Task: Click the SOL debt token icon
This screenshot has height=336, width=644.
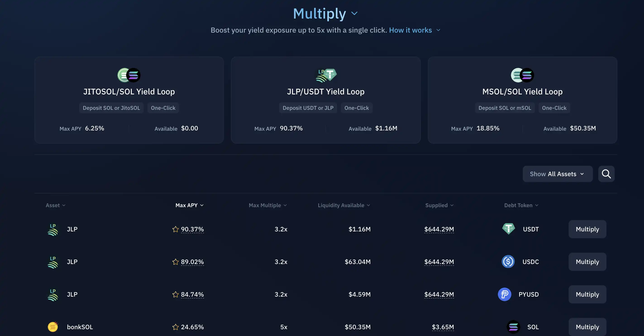Action: pos(513,327)
